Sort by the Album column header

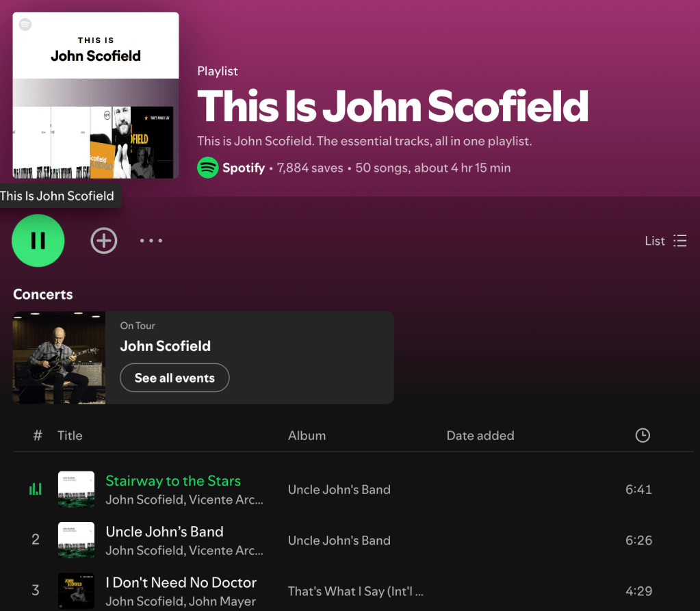click(x=307, y=436)
